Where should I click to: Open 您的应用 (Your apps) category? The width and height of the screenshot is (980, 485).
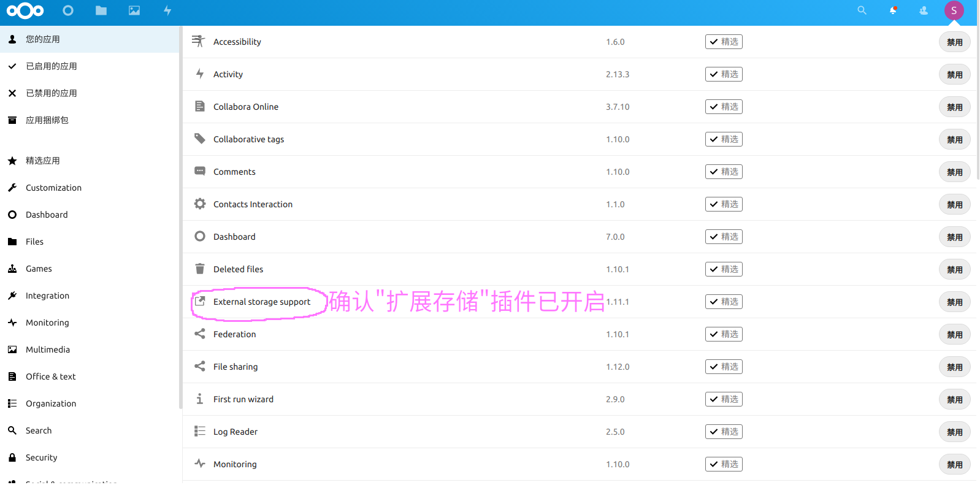(x=90, y=39)
